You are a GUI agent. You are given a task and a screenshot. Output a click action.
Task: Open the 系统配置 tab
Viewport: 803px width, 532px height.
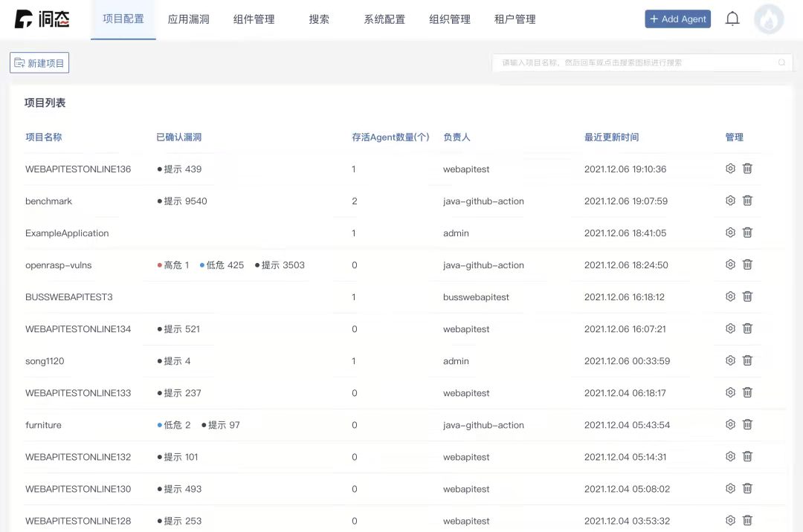384,19
